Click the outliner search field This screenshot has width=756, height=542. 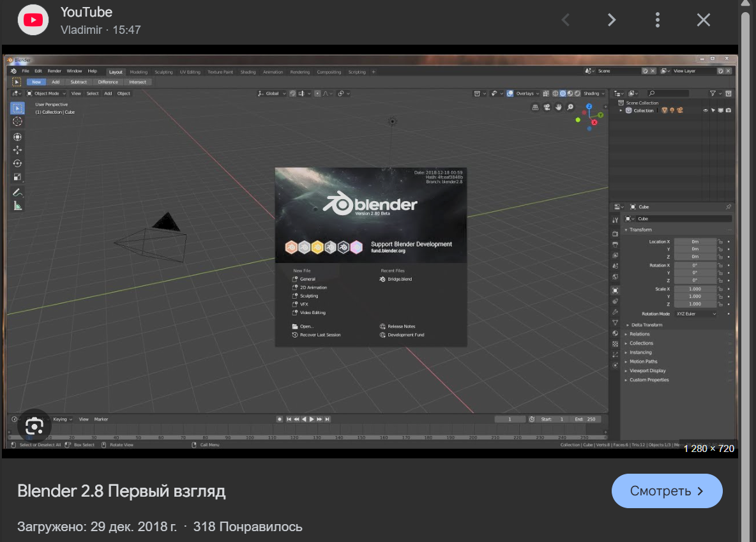pos(667,94)
